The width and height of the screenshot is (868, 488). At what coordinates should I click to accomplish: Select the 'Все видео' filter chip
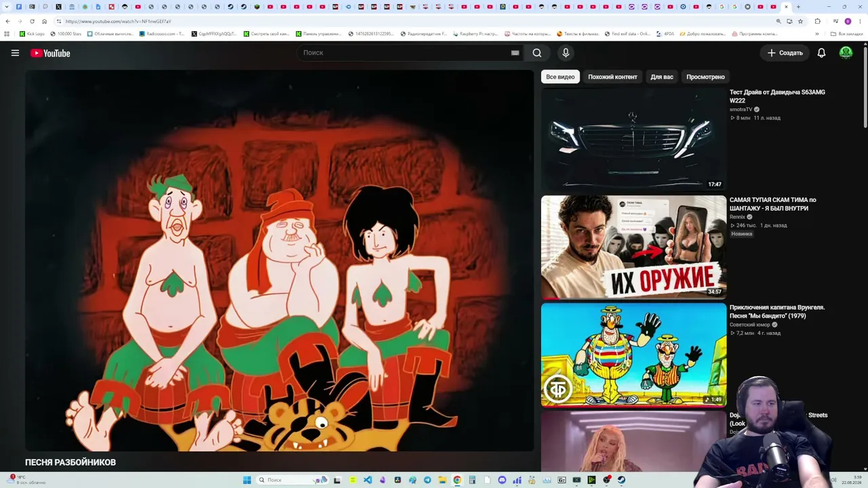560,77
